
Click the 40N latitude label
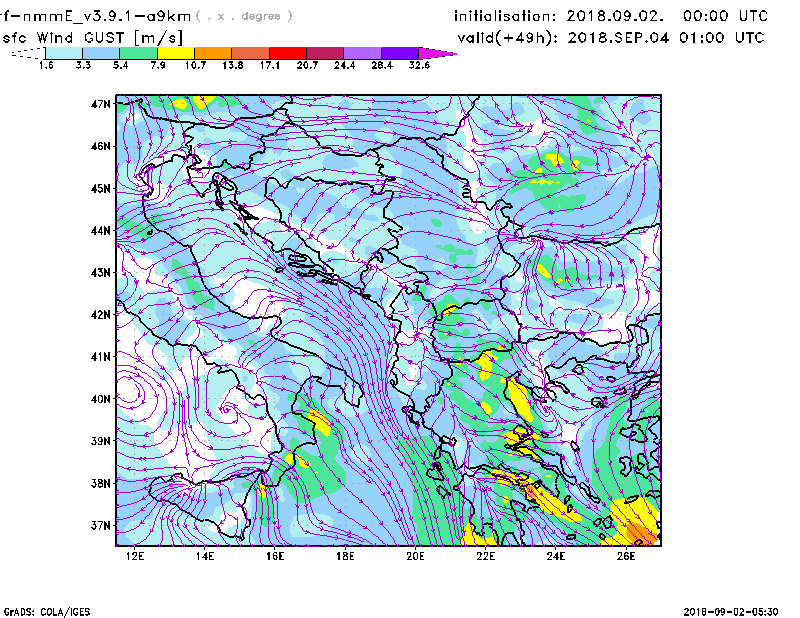(x=101, y=399)
